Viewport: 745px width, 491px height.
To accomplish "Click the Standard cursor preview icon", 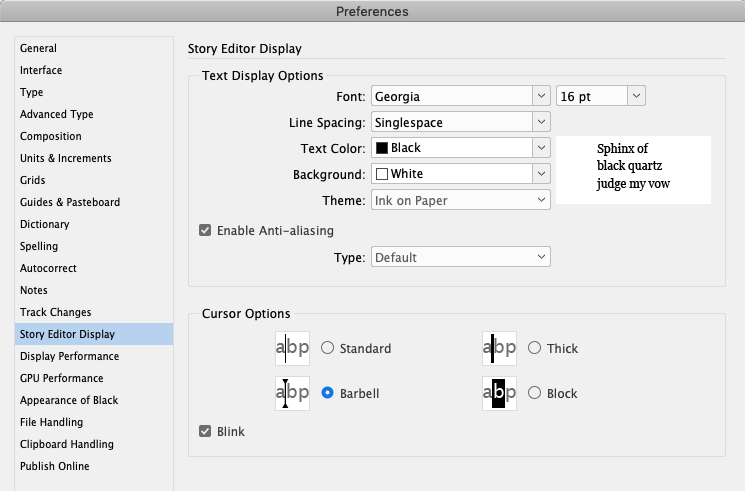I will tap(292, 348).
